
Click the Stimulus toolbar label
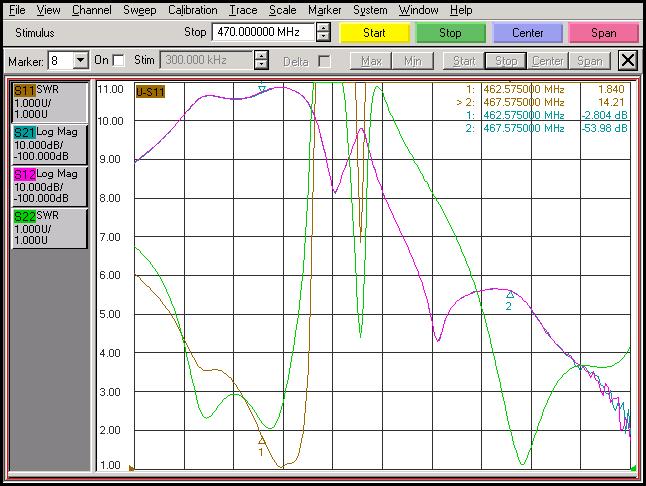[35, 33]
